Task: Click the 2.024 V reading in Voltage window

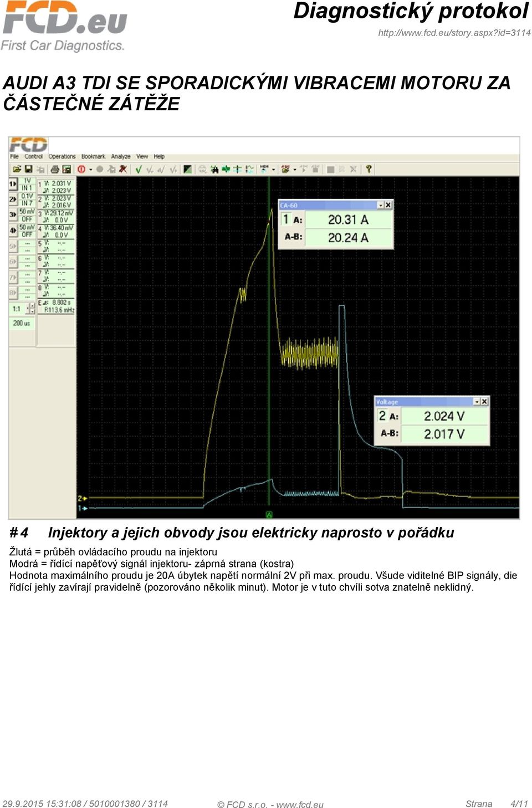Action: pos(444,416)
